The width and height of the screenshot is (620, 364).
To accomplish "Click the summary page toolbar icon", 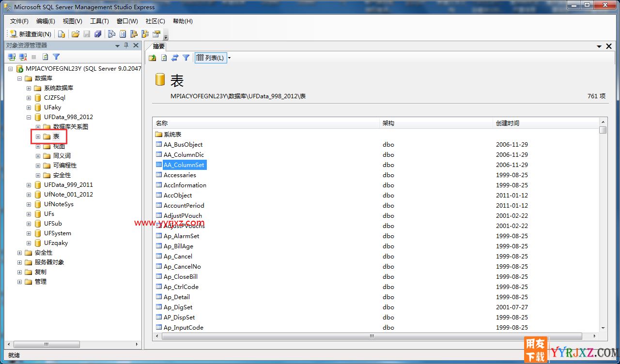I will (x=123, y=34).
